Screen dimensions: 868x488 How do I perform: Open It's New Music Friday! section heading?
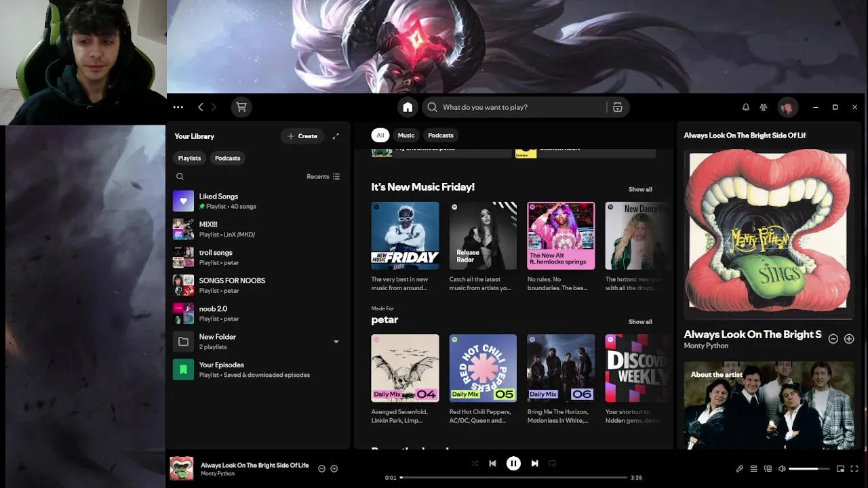[422, 187]
